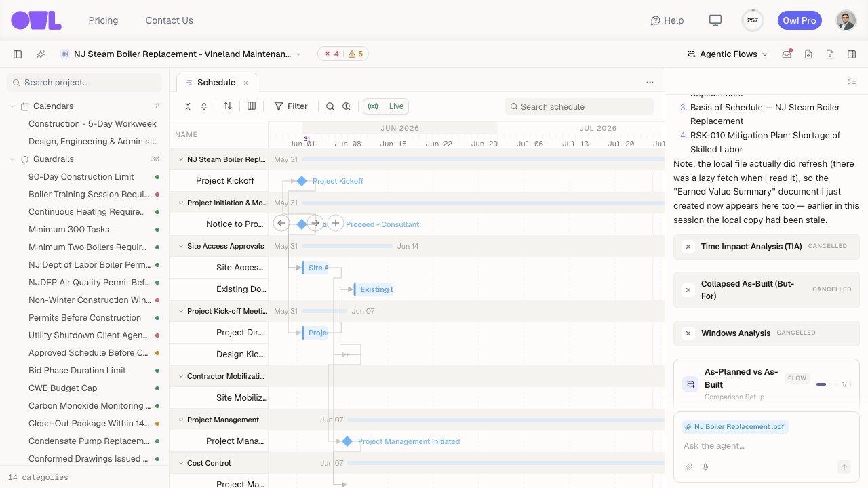Click the Ask the agent input
The width and height of the screenshot is (868, 488).
766,446
